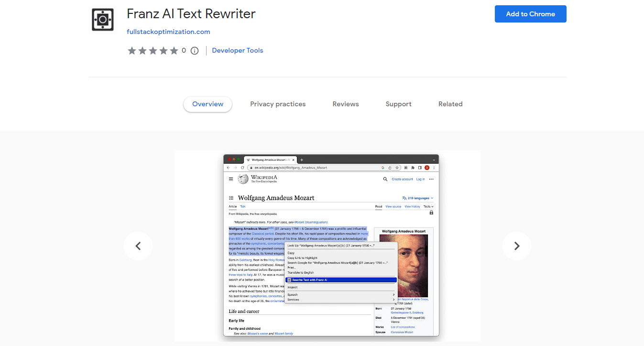Click the five-star rating display

pos(153,51)
